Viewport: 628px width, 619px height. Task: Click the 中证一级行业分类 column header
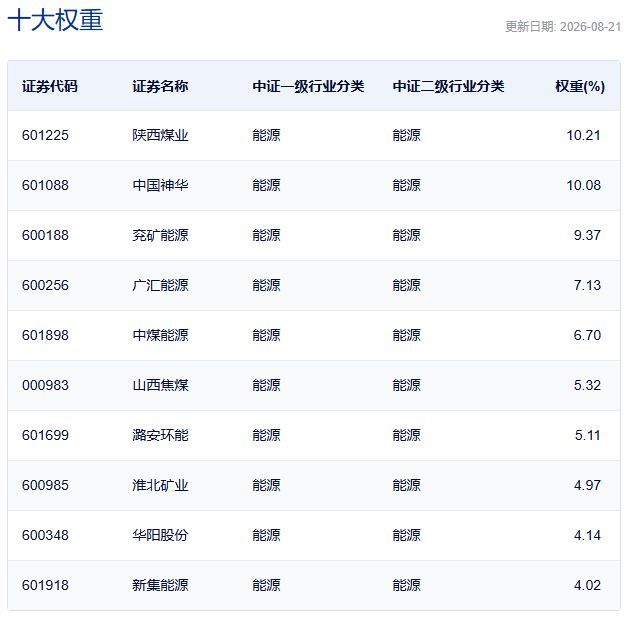click(x=308, y=86)
